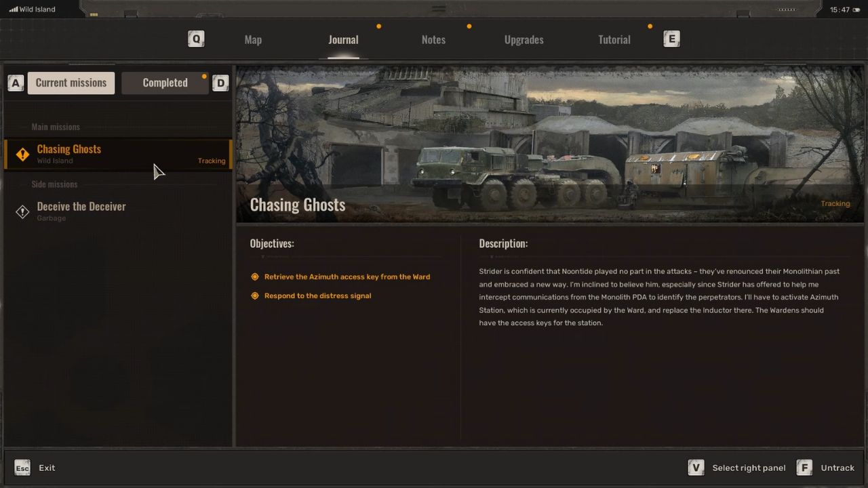Toggle right panel selection with V key button

(696, 468)
